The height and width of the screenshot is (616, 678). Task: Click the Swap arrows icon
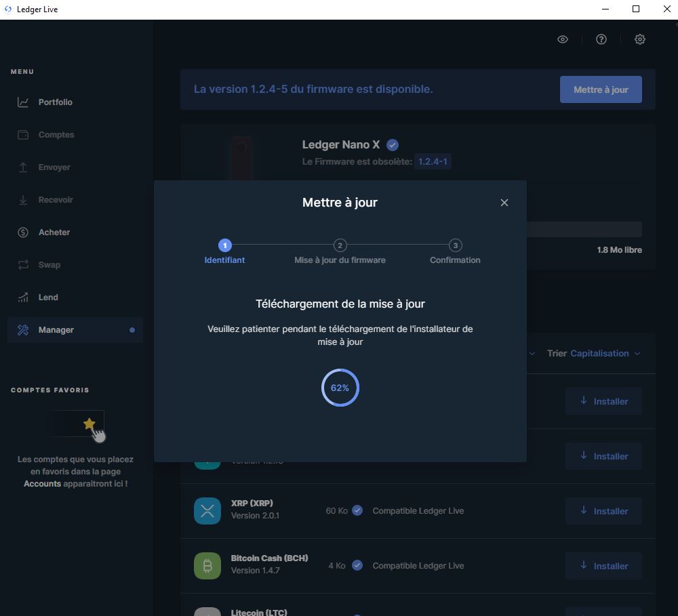tap(23, 264)
